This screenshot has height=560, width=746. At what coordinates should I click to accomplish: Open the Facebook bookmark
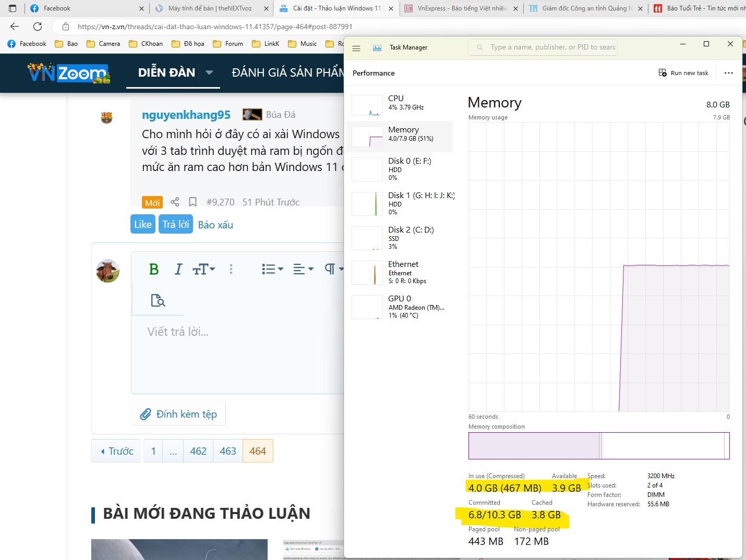pos(27,44)
